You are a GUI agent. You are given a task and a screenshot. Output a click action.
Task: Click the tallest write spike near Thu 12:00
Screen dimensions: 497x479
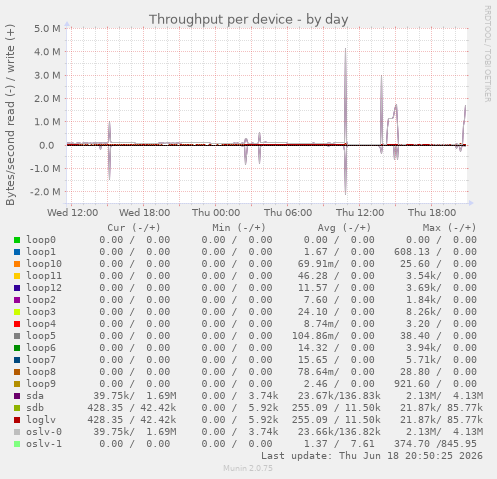(345, 97)
